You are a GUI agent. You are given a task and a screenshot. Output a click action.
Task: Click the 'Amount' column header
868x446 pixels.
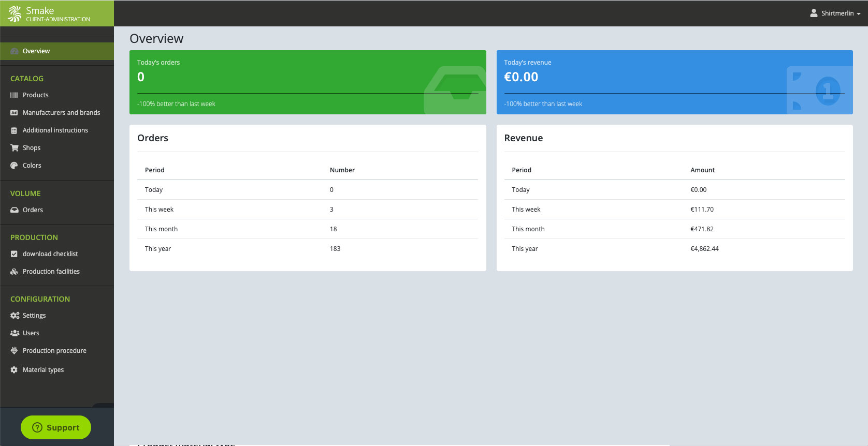coord(702,170)
